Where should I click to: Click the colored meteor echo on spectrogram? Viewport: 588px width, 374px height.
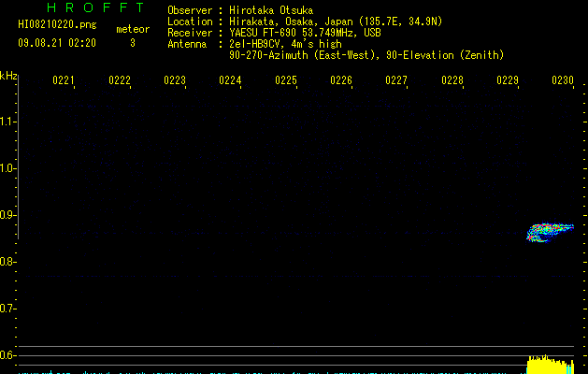(550, 233)
